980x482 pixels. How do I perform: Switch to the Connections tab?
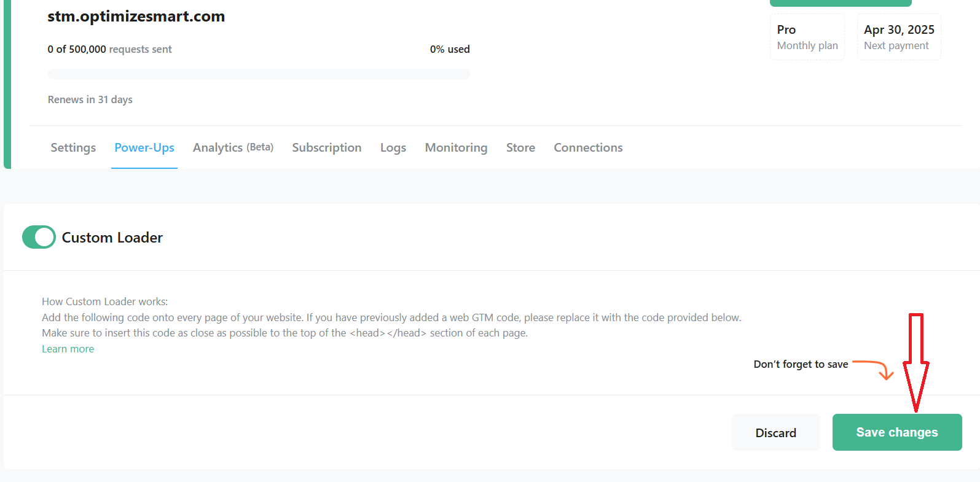point(588,147)
